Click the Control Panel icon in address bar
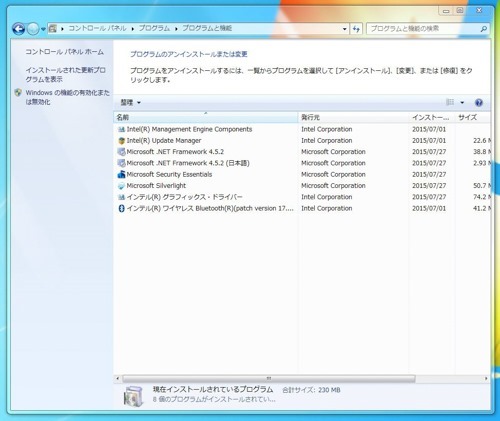Viewport: 500px width, 421px height. pyautogui.click(x=53, y=29)
